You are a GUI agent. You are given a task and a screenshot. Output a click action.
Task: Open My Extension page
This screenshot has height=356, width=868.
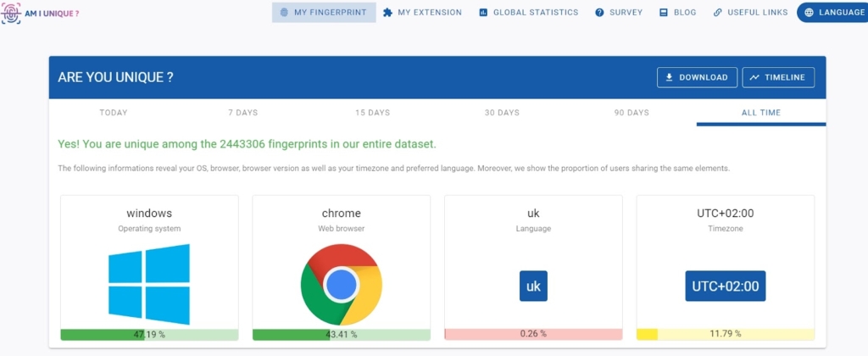pyautogui.click(x=422, y=13)
